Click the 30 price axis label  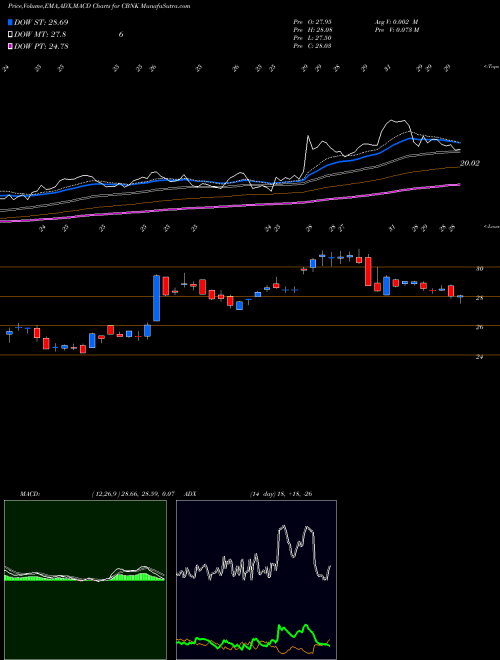click(x=480, y=269)
